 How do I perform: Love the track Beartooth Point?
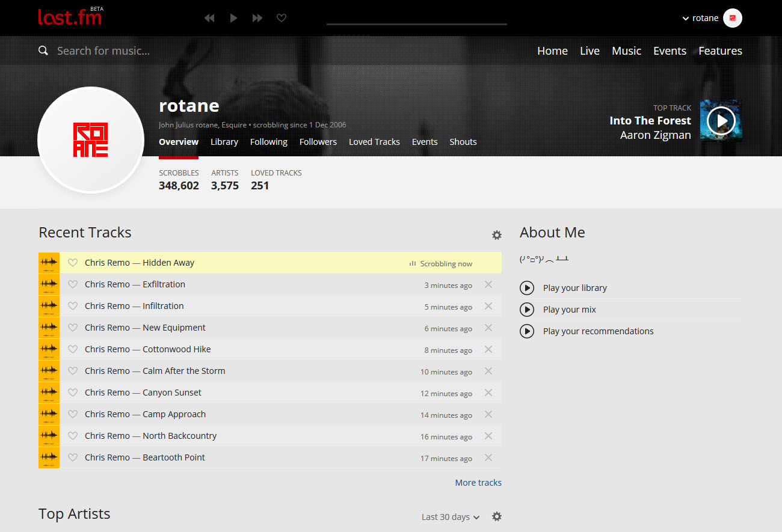(73, 457)
